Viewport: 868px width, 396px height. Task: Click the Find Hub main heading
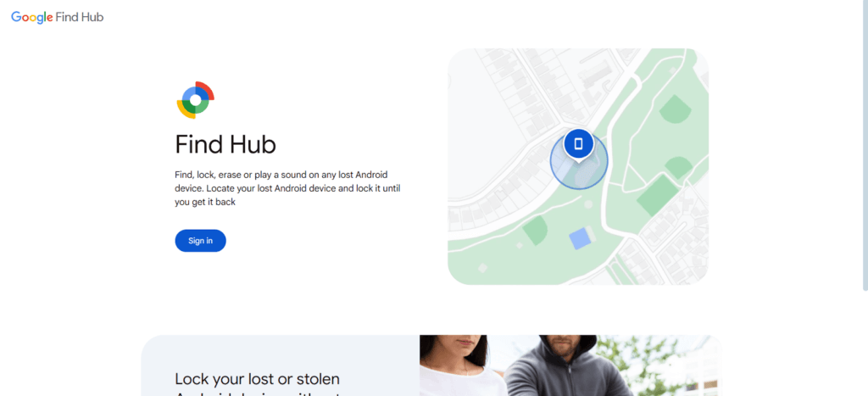pos(225,144)
